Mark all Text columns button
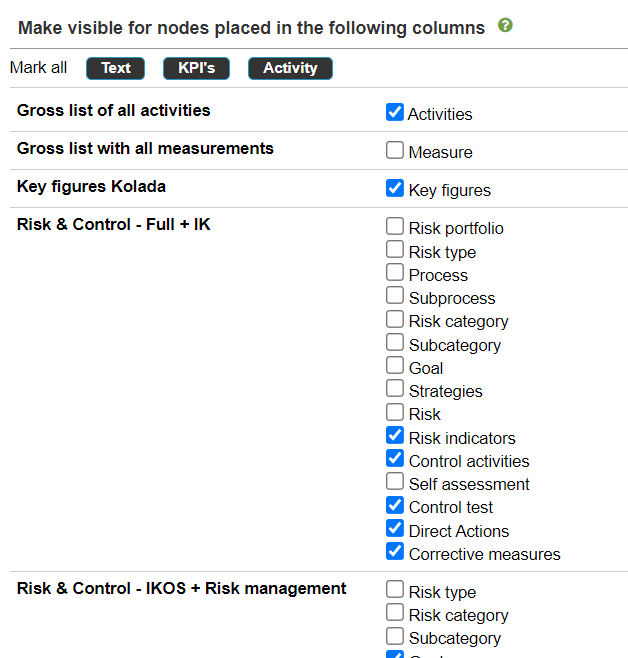This screenshot has height=658, width=628. [115, 68]
